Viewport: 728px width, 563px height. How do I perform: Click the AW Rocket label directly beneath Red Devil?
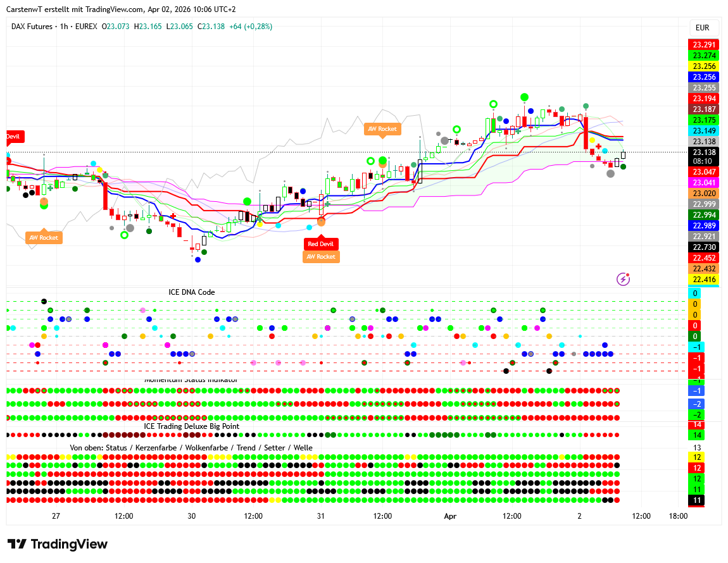[x=321, y=257]
